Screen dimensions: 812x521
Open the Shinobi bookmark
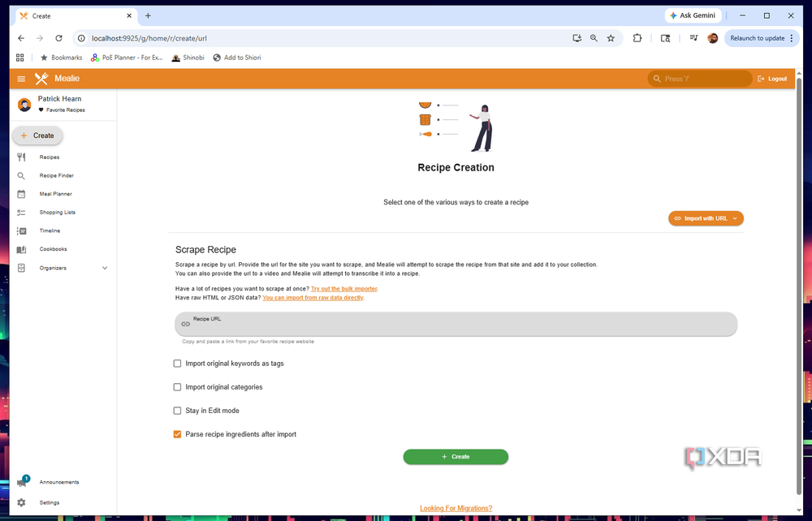pos(188,58)
